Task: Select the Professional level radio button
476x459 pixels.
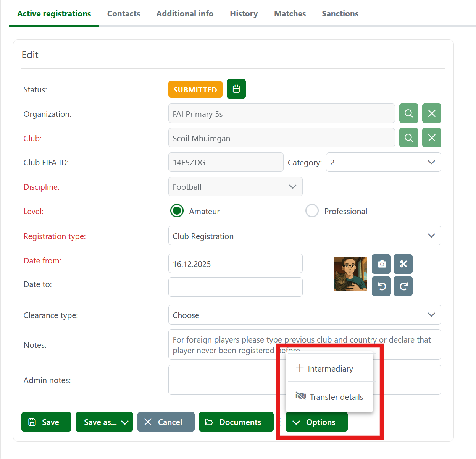Action: coord(312,211)
